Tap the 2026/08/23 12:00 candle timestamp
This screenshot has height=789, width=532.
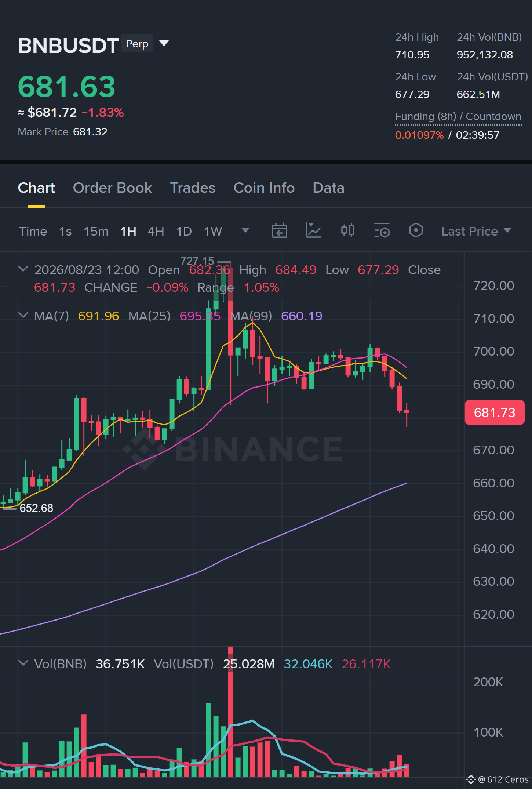(x=87, y=270)
